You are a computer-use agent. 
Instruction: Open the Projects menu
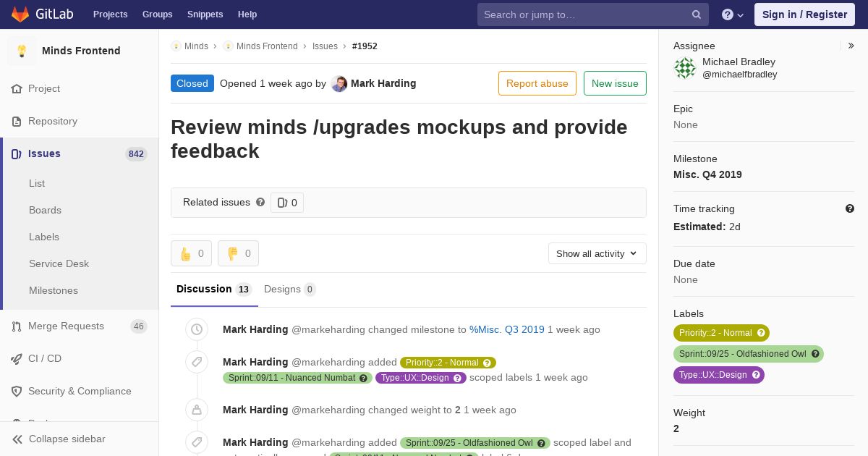coord(110,14)
